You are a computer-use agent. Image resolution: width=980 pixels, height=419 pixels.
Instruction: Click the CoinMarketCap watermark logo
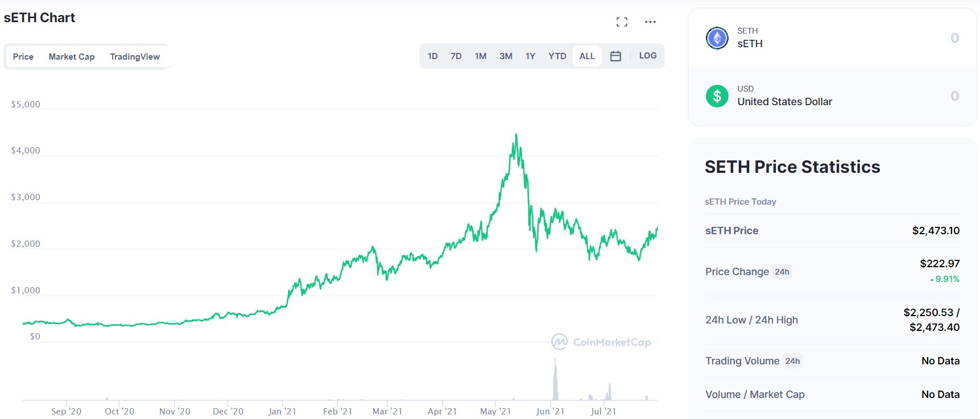[601, 342]
